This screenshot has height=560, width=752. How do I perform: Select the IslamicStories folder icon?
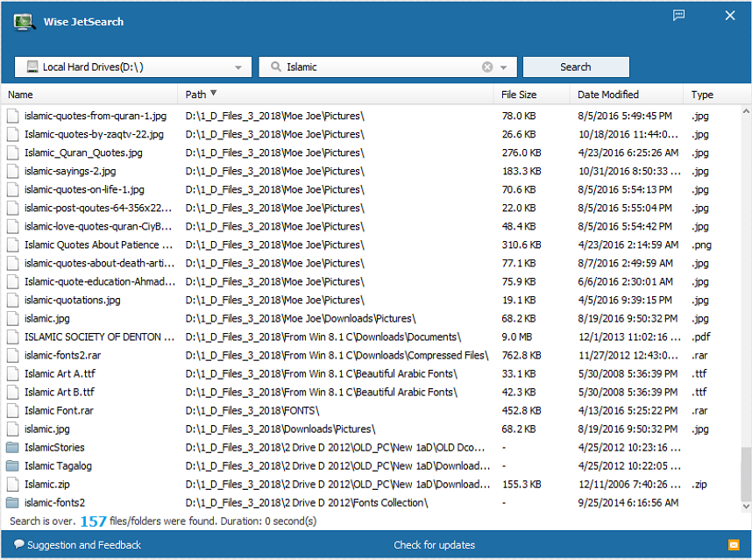tap(12, 448)
